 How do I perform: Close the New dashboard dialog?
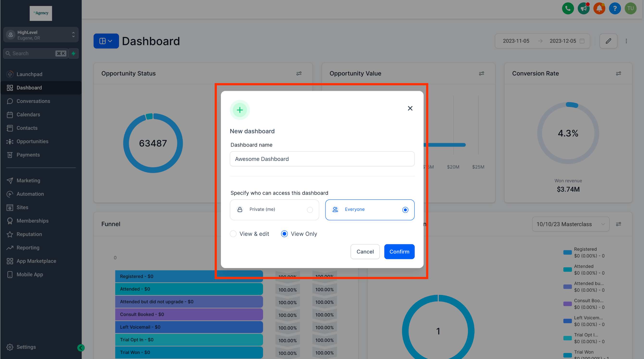click(x=410, y=108)
